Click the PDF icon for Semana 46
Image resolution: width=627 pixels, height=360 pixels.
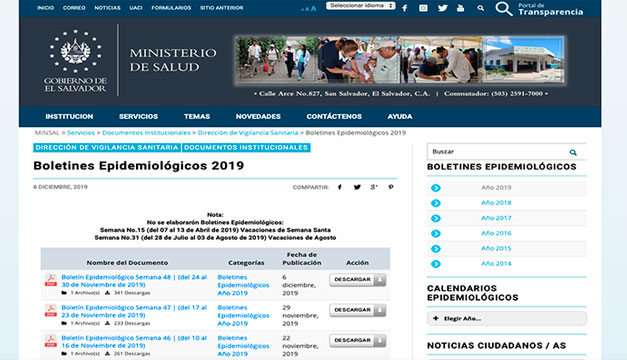(x=50, y=340)
